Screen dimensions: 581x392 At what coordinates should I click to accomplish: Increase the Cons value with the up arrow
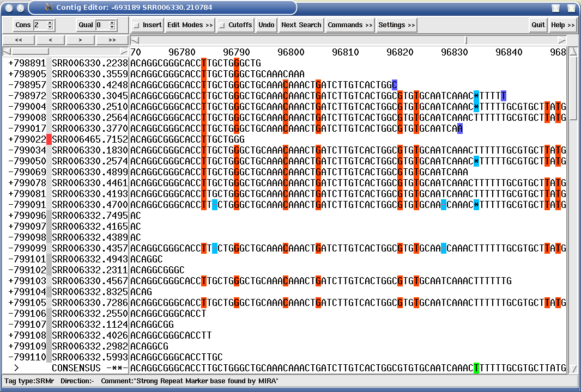click(x=50, y=22)
